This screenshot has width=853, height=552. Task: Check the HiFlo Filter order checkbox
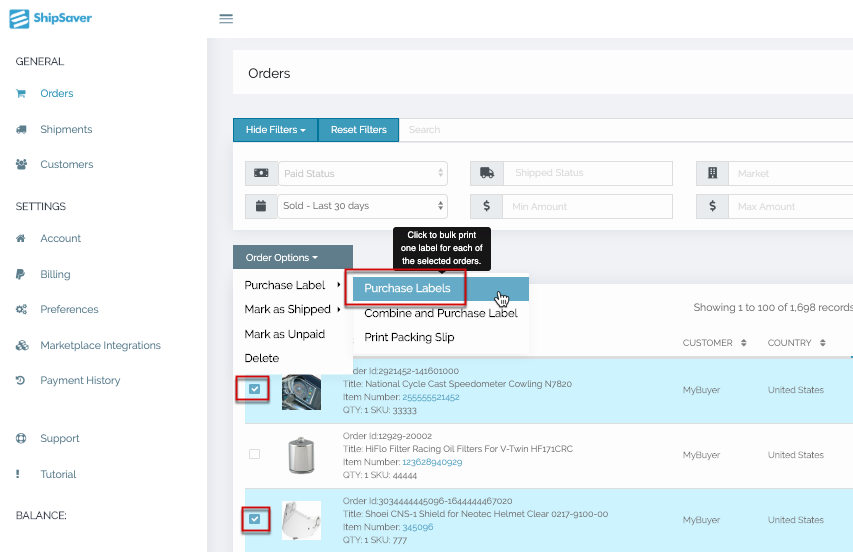(x=254, y=454)
